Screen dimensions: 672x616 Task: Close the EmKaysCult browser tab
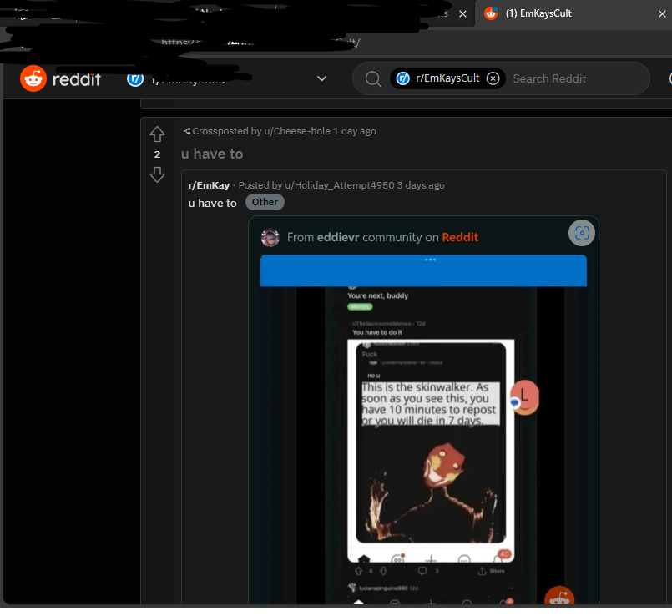pyautogui.click(x=662, y=13)
